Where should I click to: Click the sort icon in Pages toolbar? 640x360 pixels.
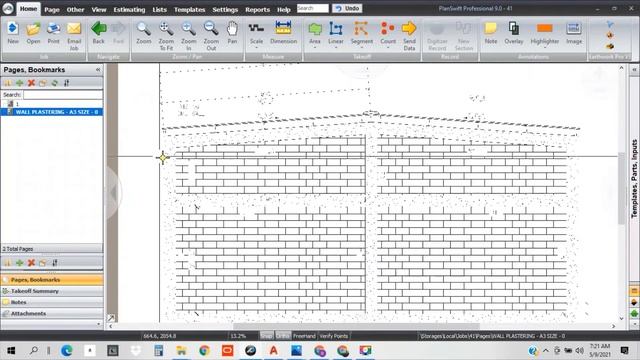(66, 83)
